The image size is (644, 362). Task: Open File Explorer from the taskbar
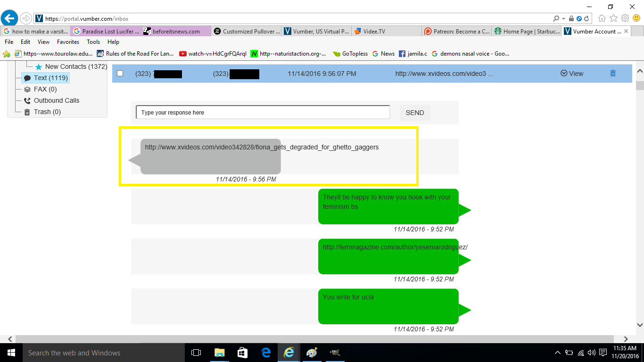(x=219, y=353)
